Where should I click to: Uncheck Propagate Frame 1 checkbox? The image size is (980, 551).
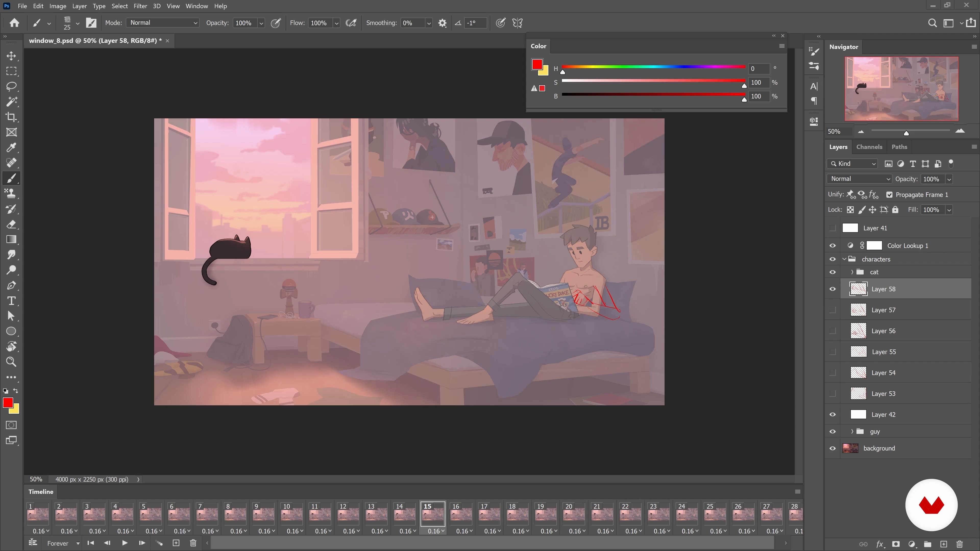pos(889,195)
